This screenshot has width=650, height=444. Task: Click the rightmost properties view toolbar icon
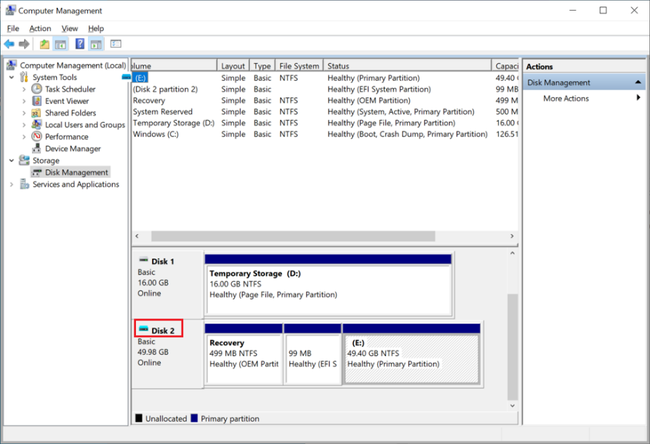116,44
